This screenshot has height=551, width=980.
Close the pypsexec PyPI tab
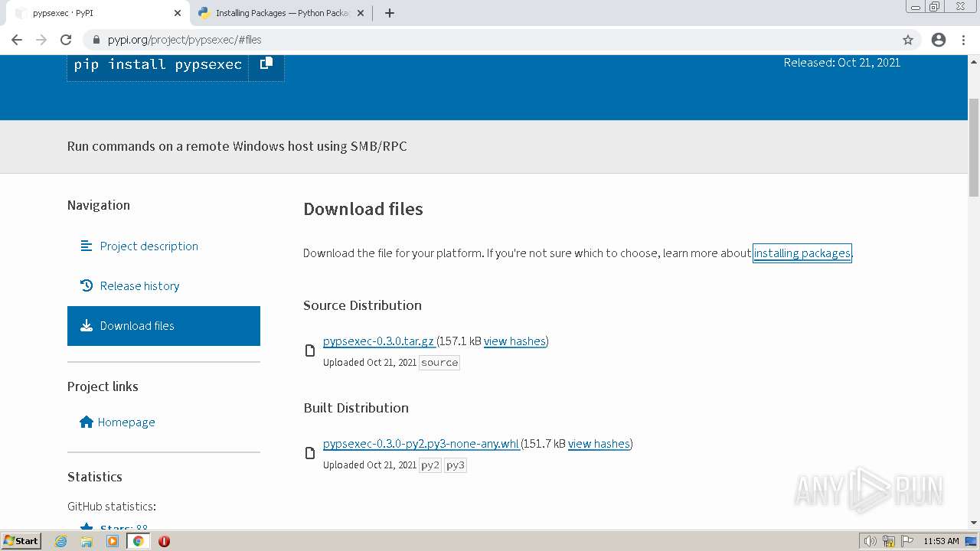[177, 13]
